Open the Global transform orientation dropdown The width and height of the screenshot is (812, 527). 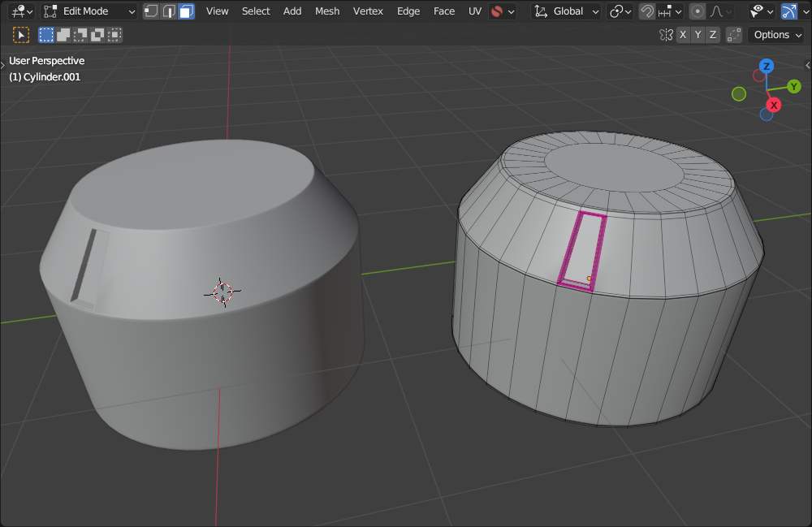(x=566, y=11)
